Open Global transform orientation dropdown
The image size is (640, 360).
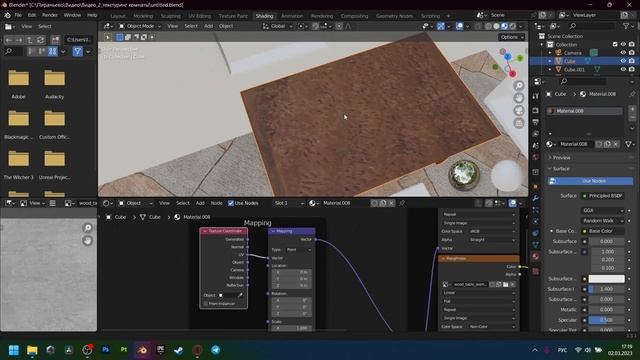(278, 26)
